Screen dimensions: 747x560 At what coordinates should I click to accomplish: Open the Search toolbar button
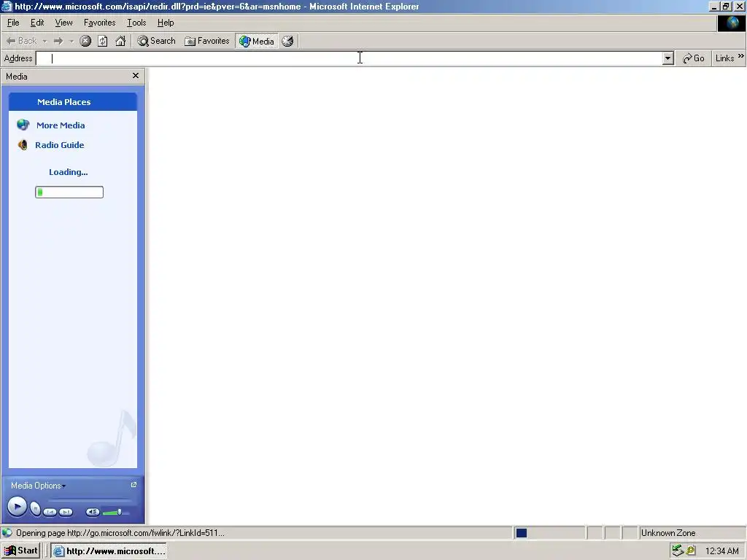coord(156,41)
